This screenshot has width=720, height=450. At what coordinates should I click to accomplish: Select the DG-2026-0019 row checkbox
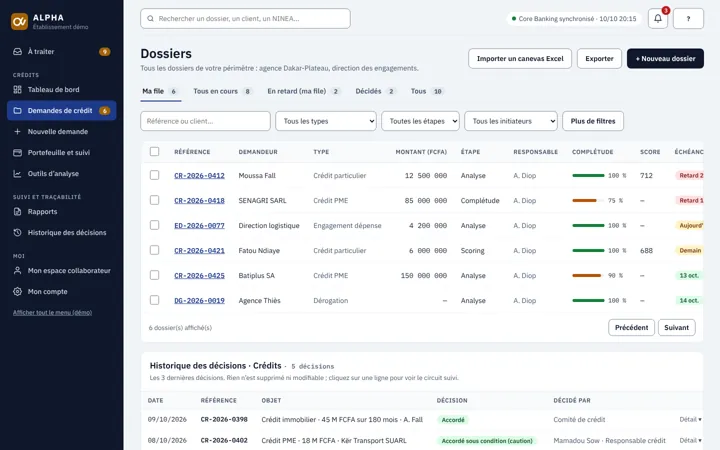point(154,300)
